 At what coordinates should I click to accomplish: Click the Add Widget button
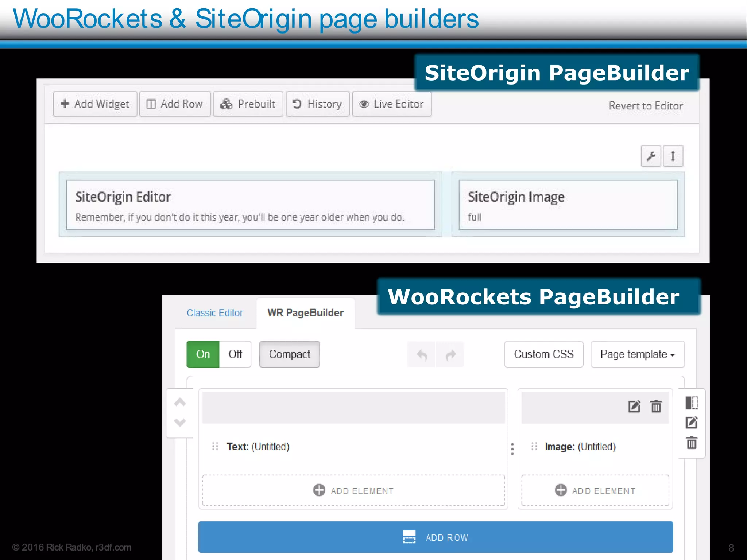95,104
